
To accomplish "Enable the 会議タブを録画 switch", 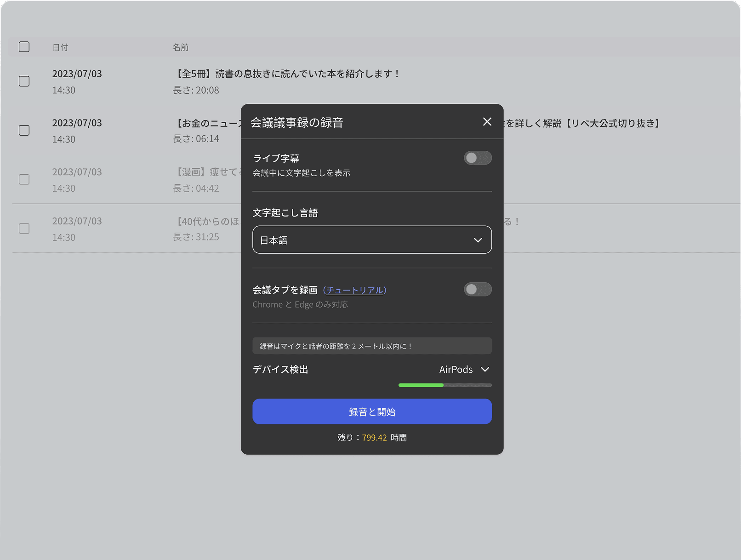I will coord(477,290).
